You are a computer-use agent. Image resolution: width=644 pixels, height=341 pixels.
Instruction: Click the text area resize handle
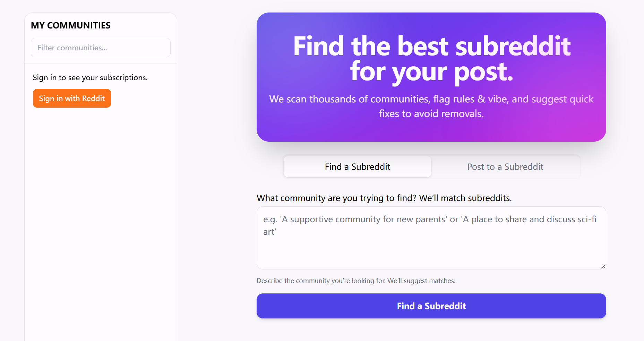click(603, 267)
